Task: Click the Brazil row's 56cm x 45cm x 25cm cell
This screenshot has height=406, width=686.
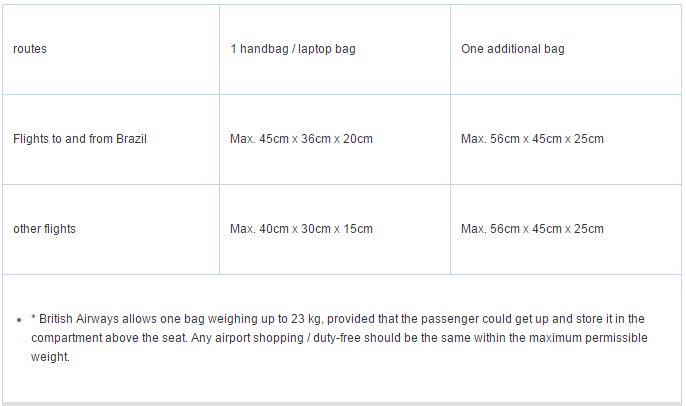Action: pos(532,139)
